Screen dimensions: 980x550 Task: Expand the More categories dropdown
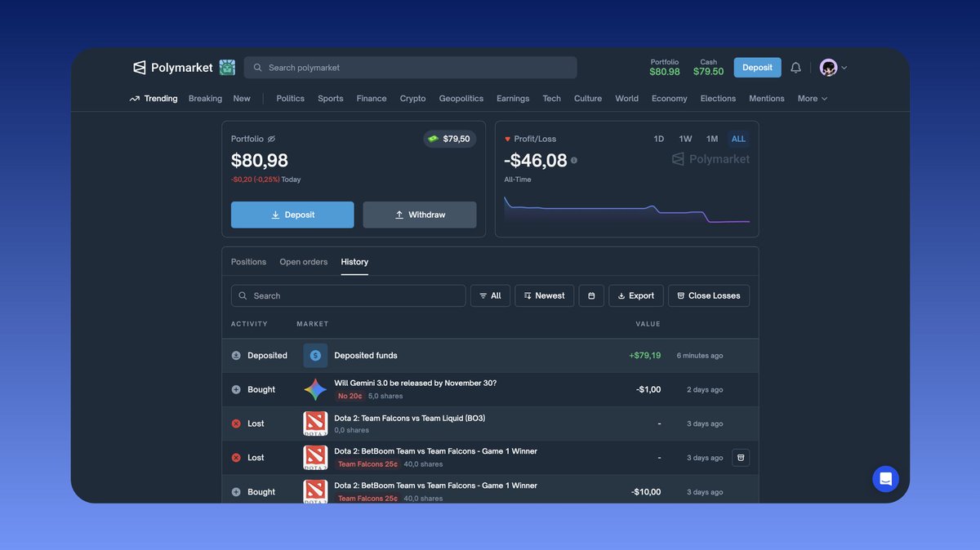coord(813,99)
